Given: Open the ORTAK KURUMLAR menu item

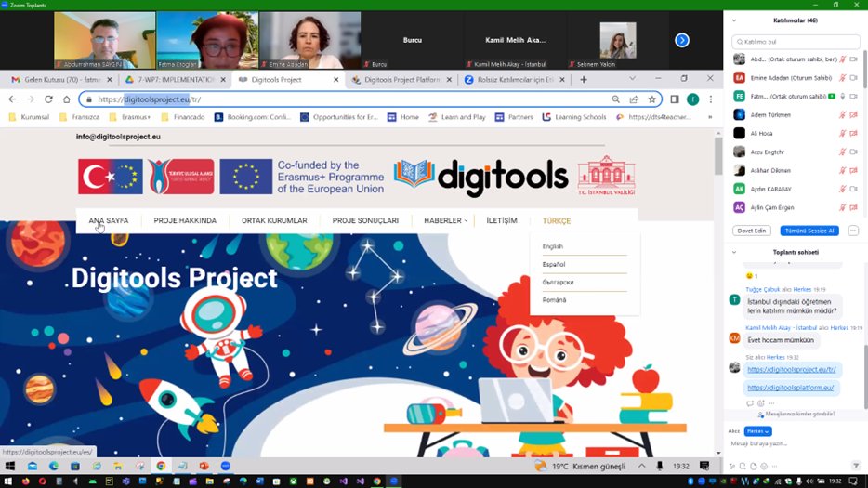Looking at the screenshot, I should (x=274, y=220).
